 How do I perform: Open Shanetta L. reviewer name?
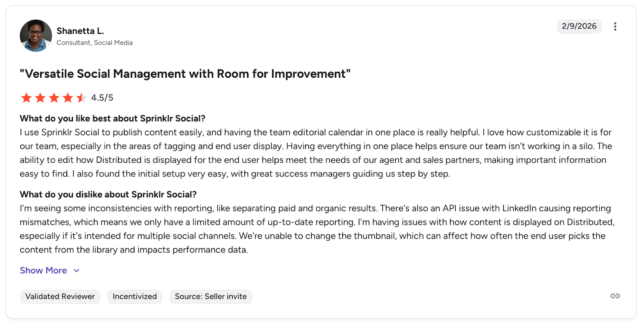(80, 31)
